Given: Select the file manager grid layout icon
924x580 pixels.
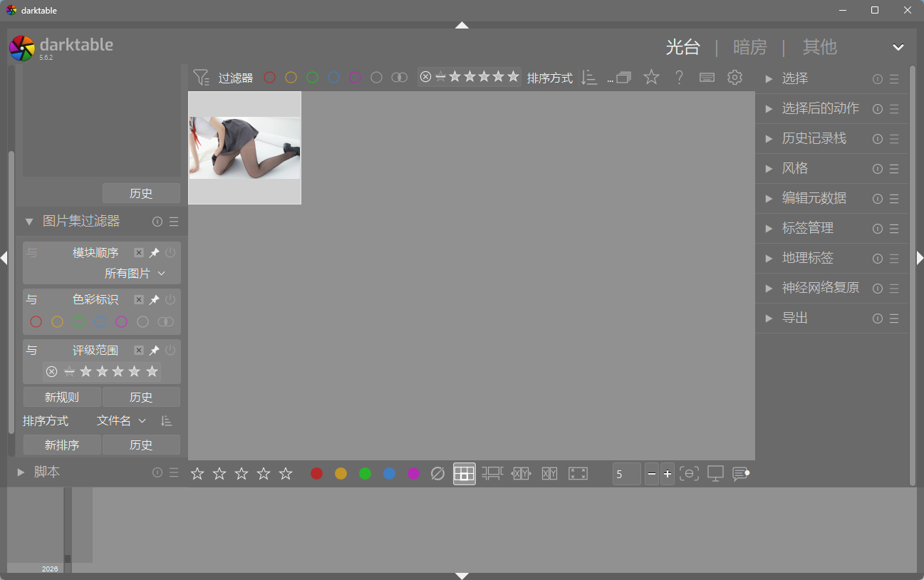Looking at the screenshot, I should [x=464, y=474].
